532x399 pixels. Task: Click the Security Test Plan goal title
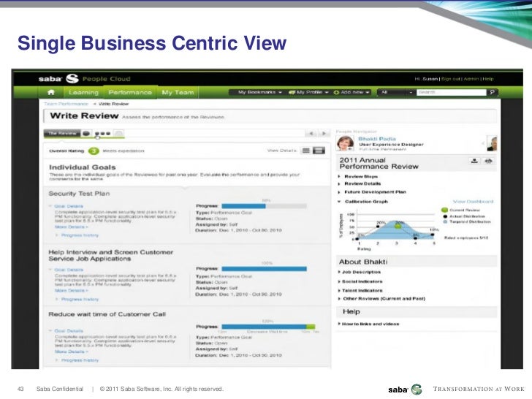[x=79, y=194]
